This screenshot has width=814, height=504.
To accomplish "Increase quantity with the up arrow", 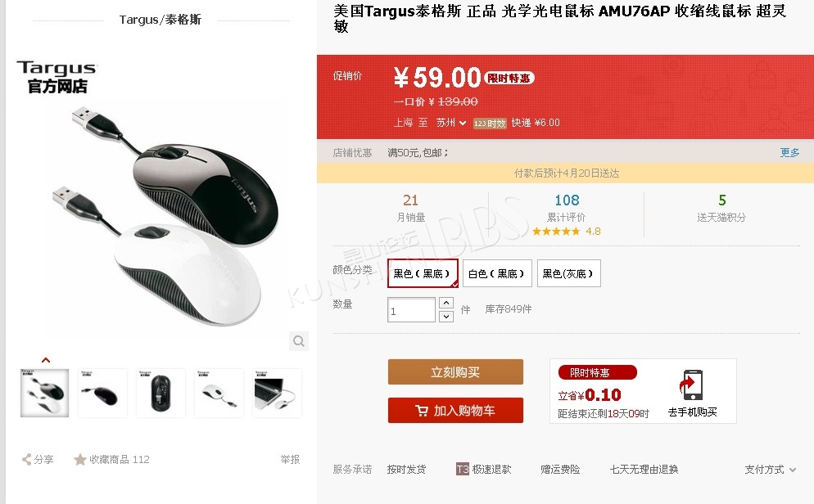I will click(446, 303).
